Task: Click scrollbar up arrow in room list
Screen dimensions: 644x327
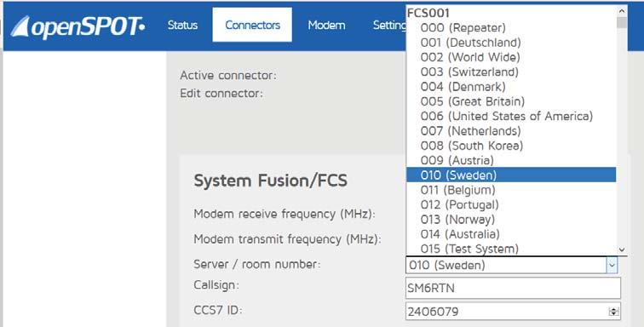Action: 621,11
